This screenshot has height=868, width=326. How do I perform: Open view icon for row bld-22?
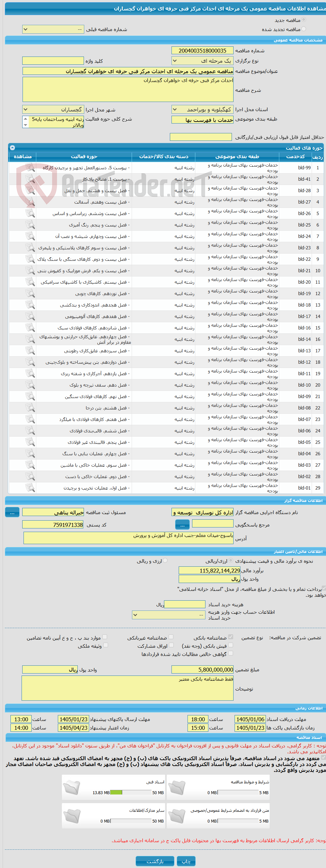point(30,259)
